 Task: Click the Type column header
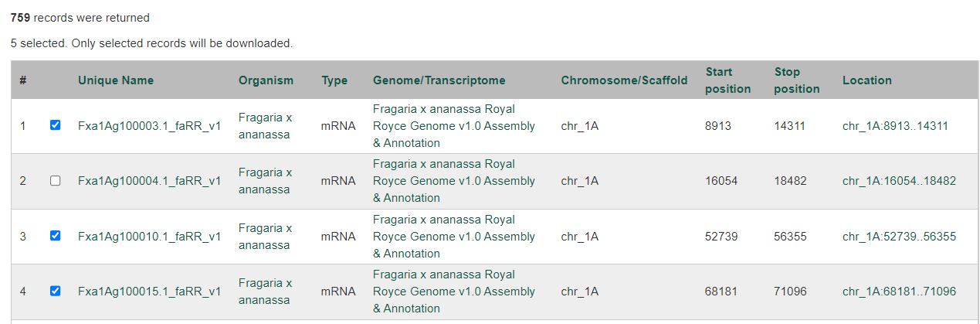click(x=334, y=80)
